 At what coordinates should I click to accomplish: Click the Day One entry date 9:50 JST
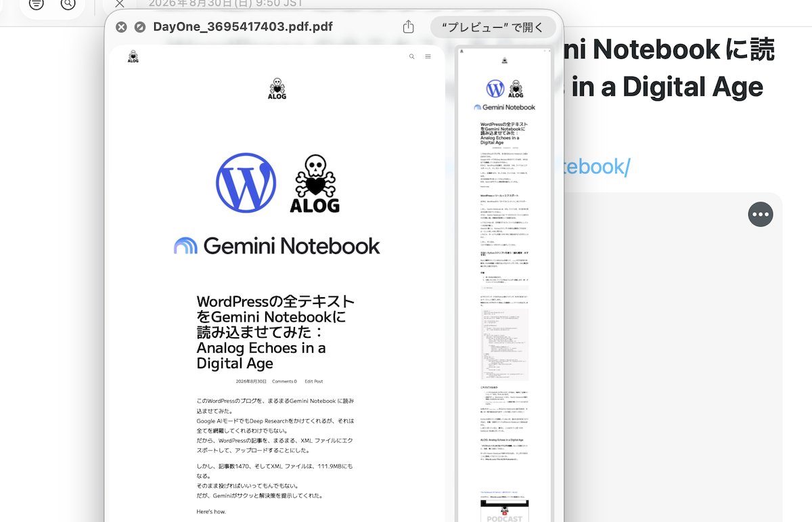[x=225, y=3]
